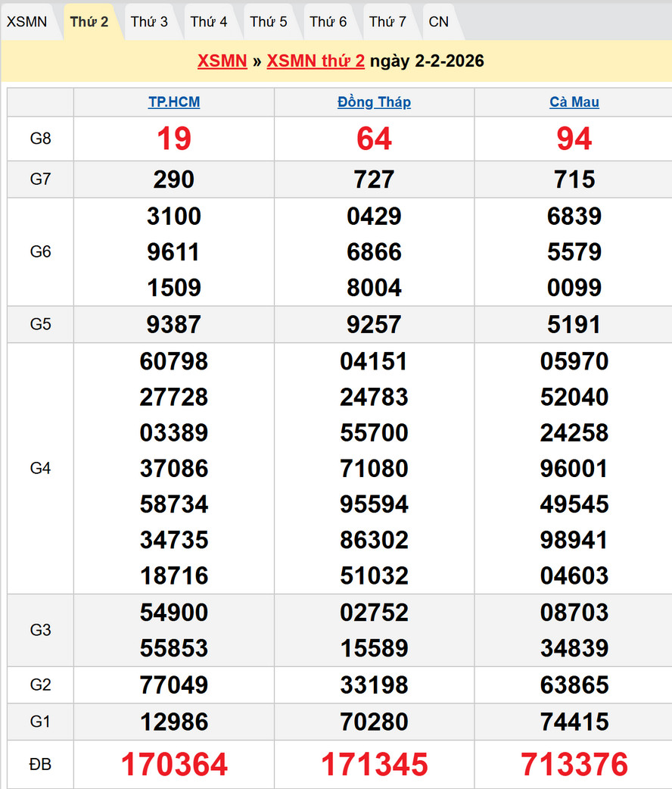
Task: Select the G8 result 19 for TP.HCM
Action: [174, 139]
